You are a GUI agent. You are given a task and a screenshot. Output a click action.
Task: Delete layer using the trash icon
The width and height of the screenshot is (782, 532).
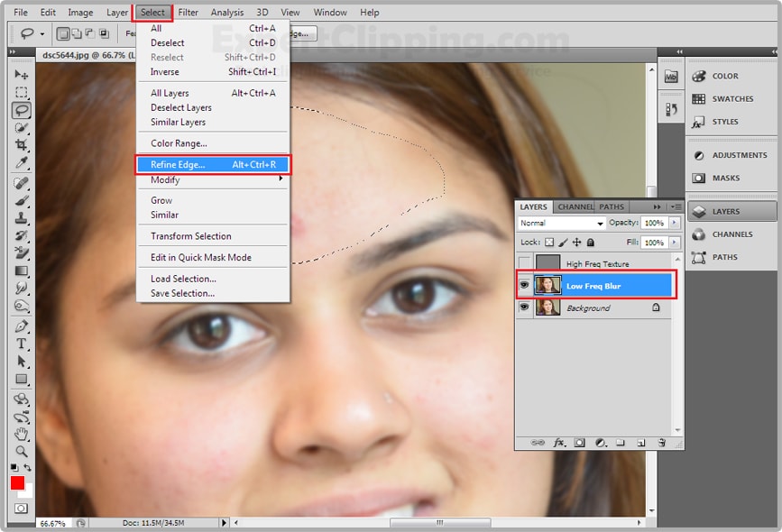click(x=661, y=441)
